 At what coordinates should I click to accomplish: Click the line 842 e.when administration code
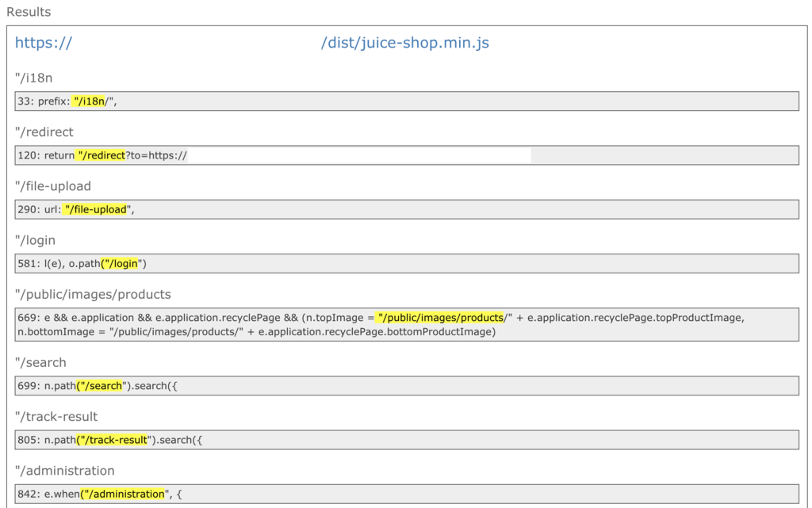point(407,494)
